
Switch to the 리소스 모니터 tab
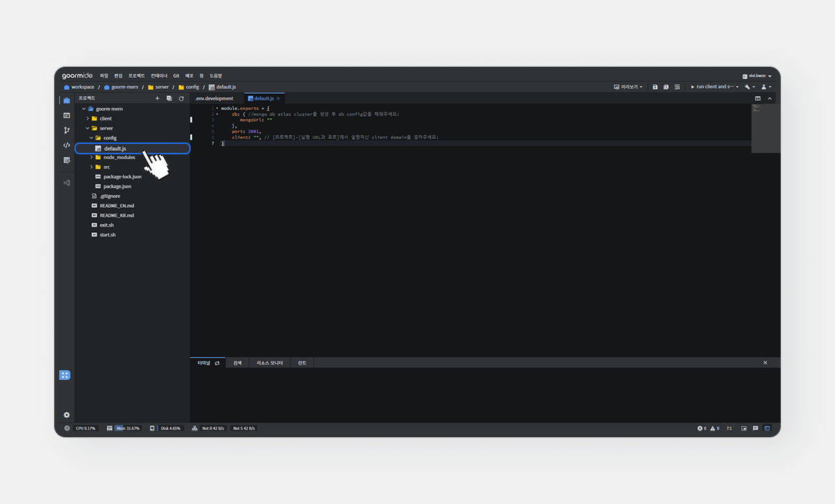click(269, 363)
